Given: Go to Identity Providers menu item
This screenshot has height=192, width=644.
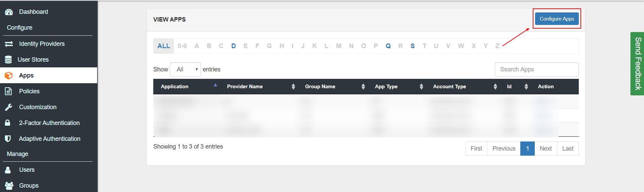Looking at the screenshot, I should coord(42,44).
